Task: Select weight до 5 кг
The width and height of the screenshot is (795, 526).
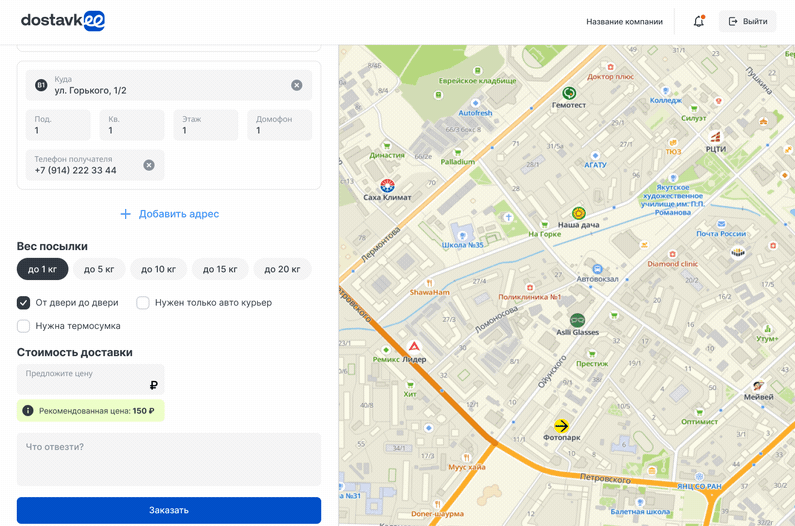Action: point(99,269)
